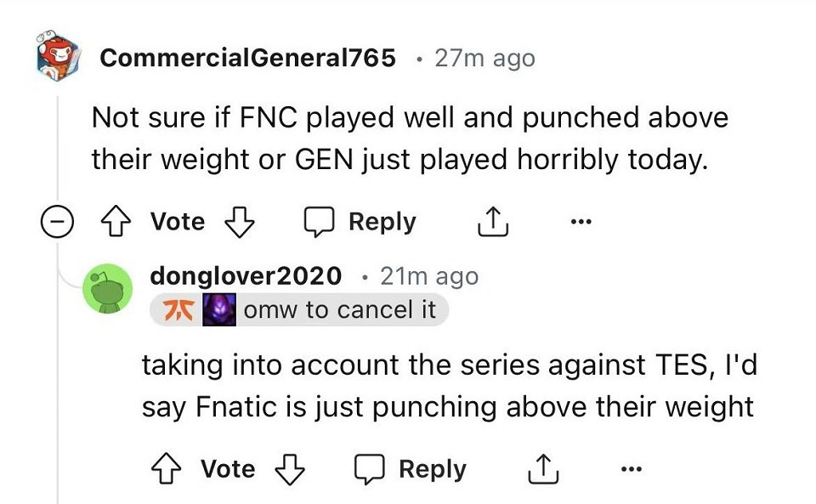
Task: Click donglover2020's green alien avatar
Action: pos(109,288)
